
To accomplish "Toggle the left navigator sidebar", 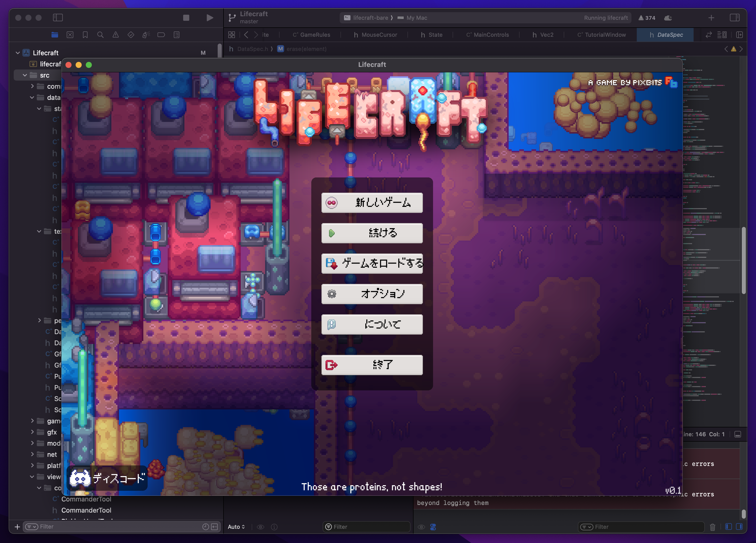I will point(58,18).
